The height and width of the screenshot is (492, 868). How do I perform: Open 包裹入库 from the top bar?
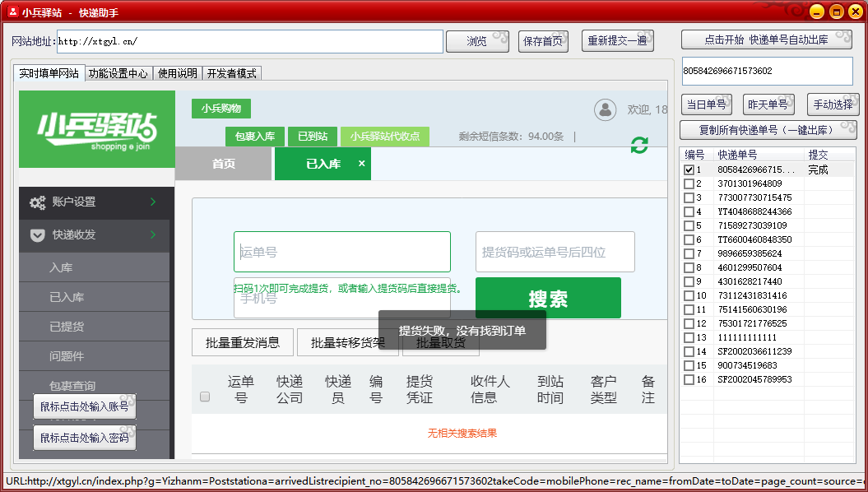tap(255, 136)
